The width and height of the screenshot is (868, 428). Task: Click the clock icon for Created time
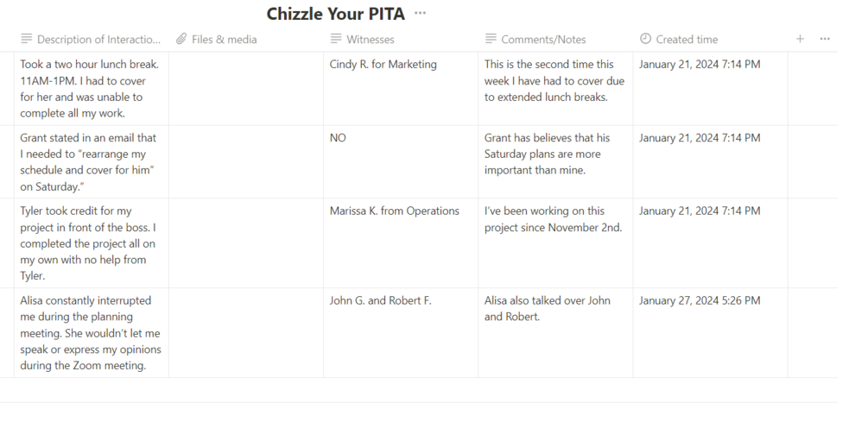645,39
